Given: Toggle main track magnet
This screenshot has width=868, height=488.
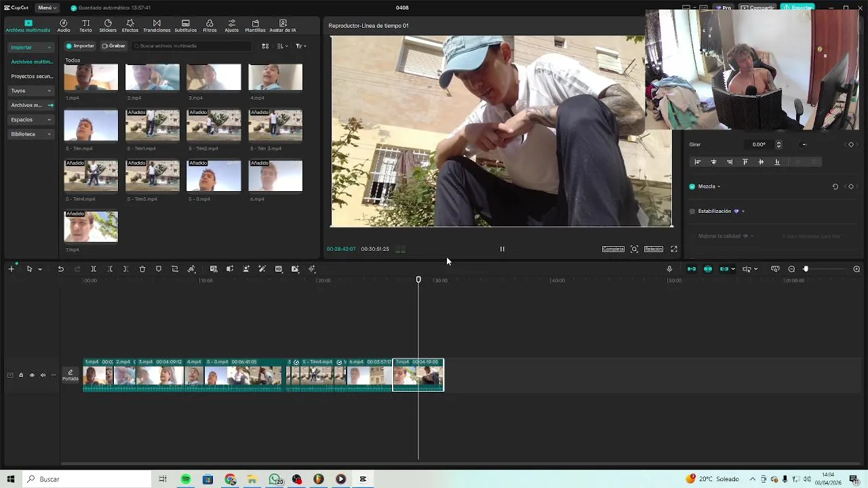Looking at the screenshot, I should click(x=691, y=269).
